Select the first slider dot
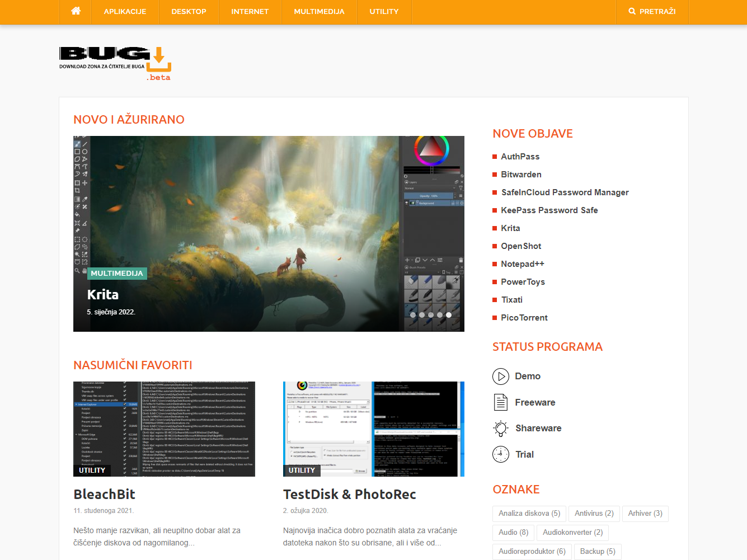This screenshot has height=560, width=747. coord(413,315)
